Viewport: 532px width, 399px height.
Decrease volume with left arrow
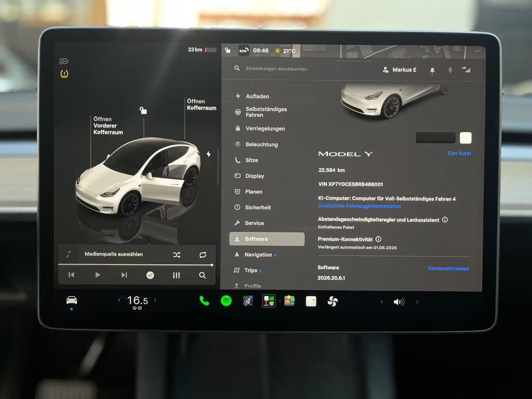coord(382,302)
